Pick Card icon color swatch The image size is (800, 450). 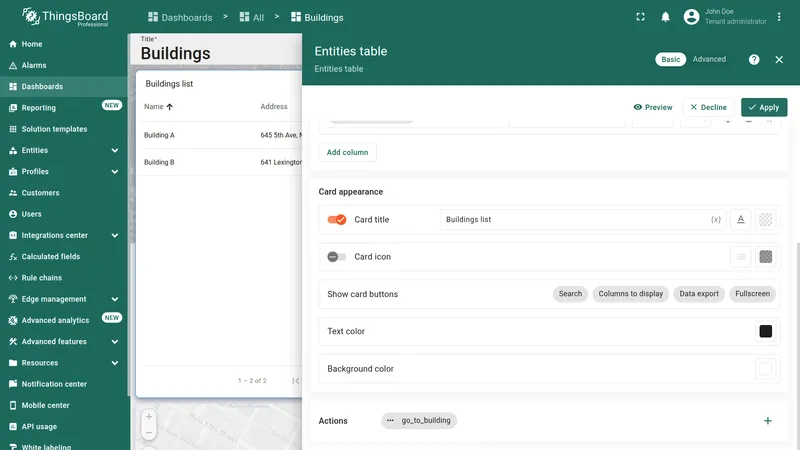pos(766,257)
